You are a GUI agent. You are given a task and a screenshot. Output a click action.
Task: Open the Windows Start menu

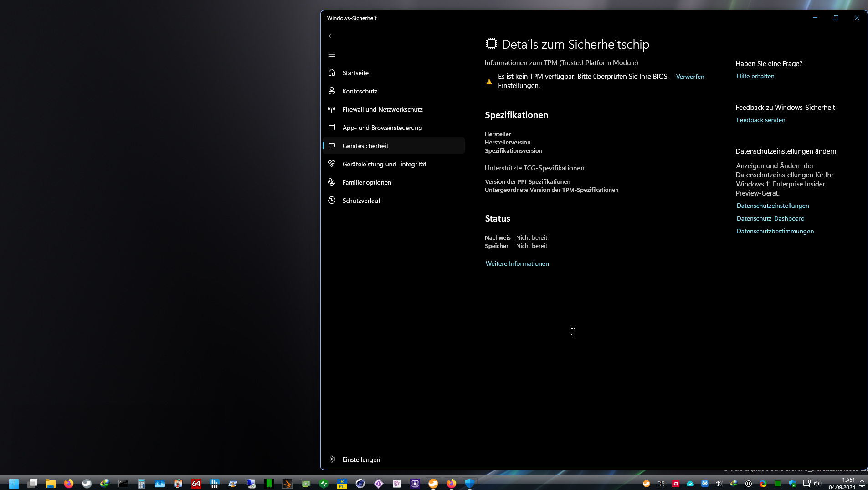[14, 483]
